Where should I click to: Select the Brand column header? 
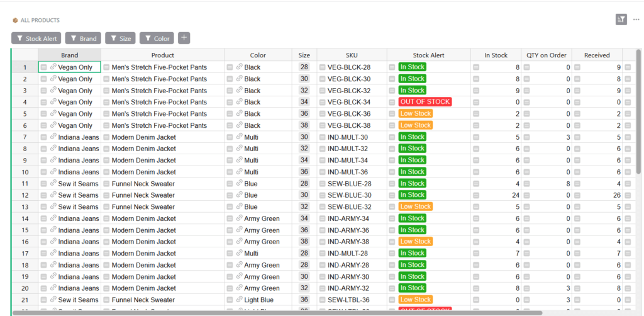click(69, 55)
